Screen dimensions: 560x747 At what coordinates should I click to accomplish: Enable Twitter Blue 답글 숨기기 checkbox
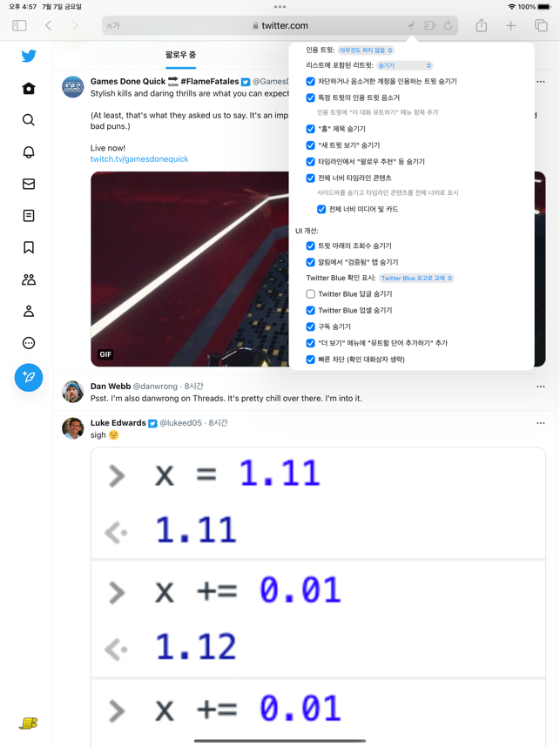tap(310, 294)
